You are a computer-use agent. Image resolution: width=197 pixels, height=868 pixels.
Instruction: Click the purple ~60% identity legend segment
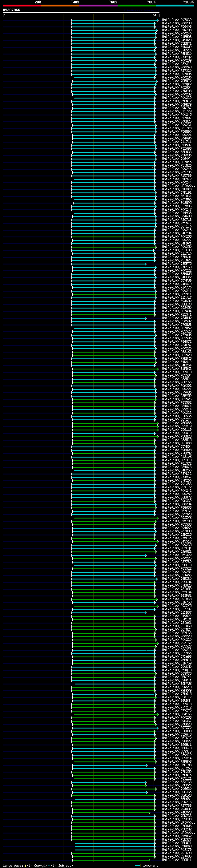pos(99,6)
